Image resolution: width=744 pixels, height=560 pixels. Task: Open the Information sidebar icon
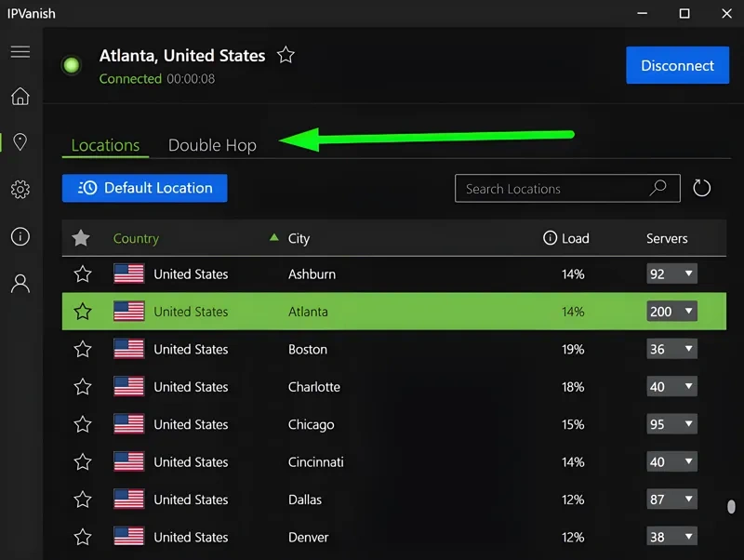20,236
